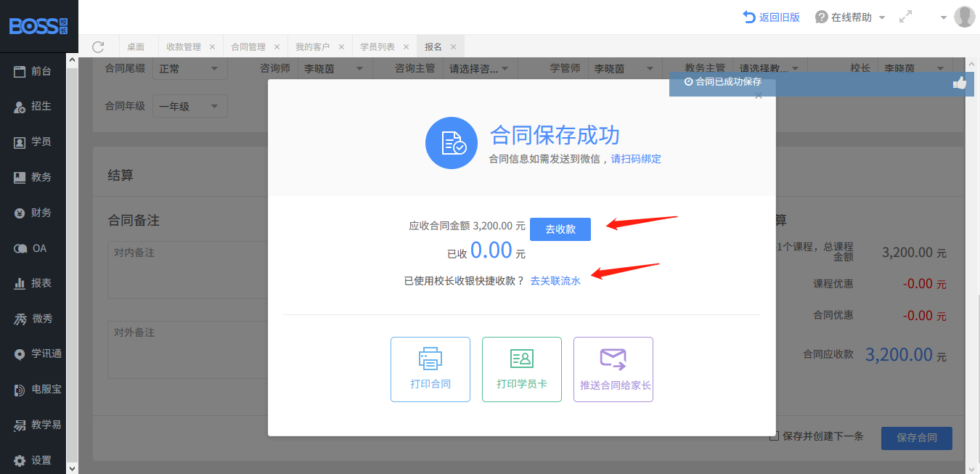The width and height of the screenshot is (980, 474).
Task: Click the user avatar icon
Action: (x=964, y=17)
